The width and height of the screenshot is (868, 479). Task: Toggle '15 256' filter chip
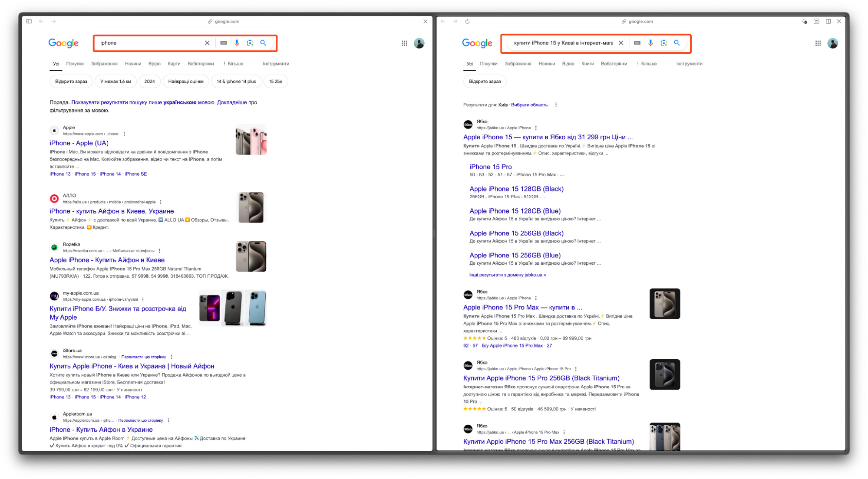coord(276,82)
